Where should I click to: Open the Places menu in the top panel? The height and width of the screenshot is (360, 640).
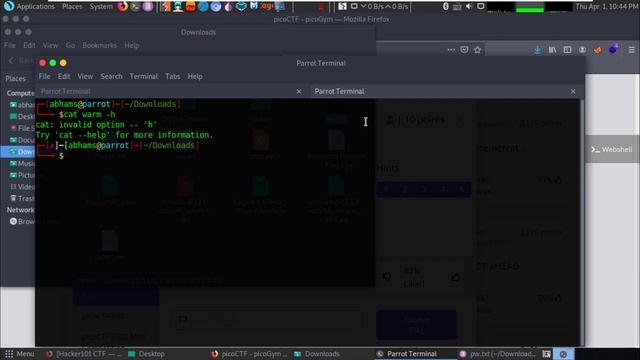click(x=72, y=7)
